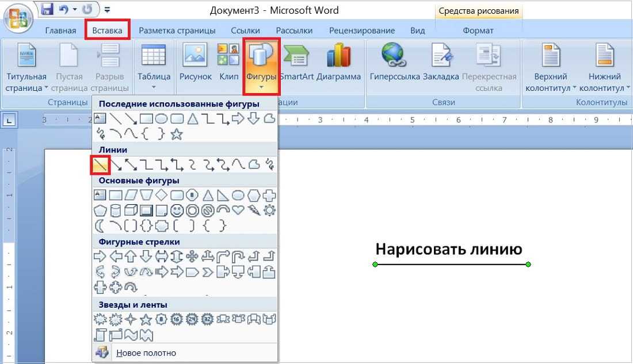This screenshot has width=633, height=364.
Task: Choose the Lightning bolt shape
Action: click(x=254, y=210)
